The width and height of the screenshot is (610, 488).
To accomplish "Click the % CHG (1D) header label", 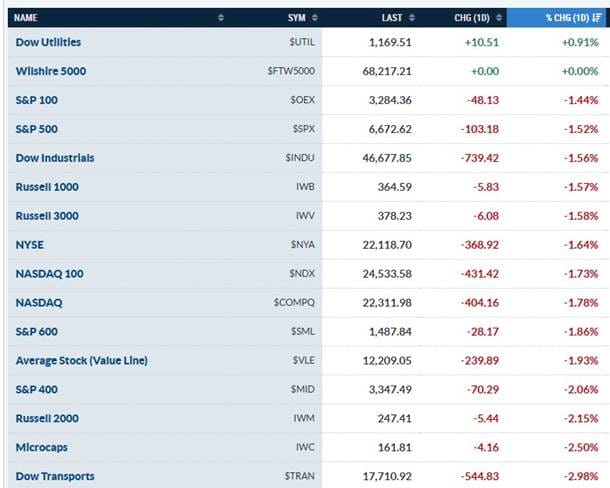I will 567,18.
